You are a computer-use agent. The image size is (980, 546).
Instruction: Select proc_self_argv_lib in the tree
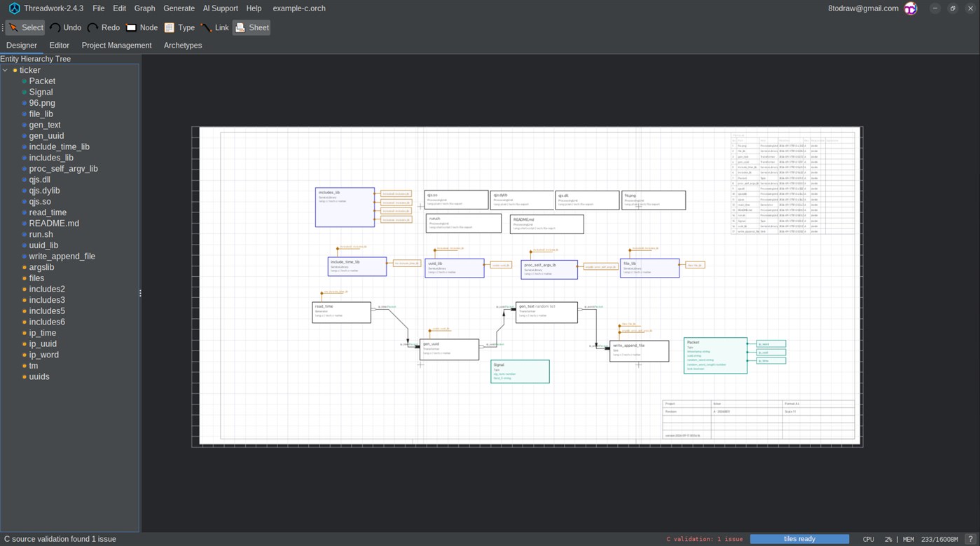(63, 169)
